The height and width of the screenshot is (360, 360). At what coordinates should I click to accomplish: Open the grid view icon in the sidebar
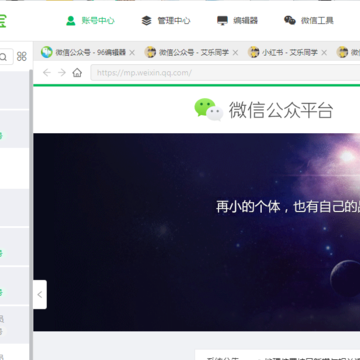tap(22, 56)
